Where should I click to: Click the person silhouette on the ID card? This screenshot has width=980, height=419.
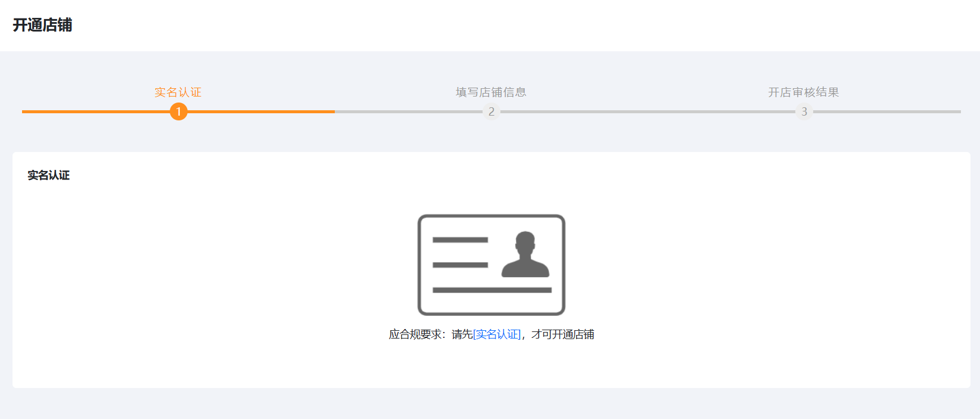525,255
